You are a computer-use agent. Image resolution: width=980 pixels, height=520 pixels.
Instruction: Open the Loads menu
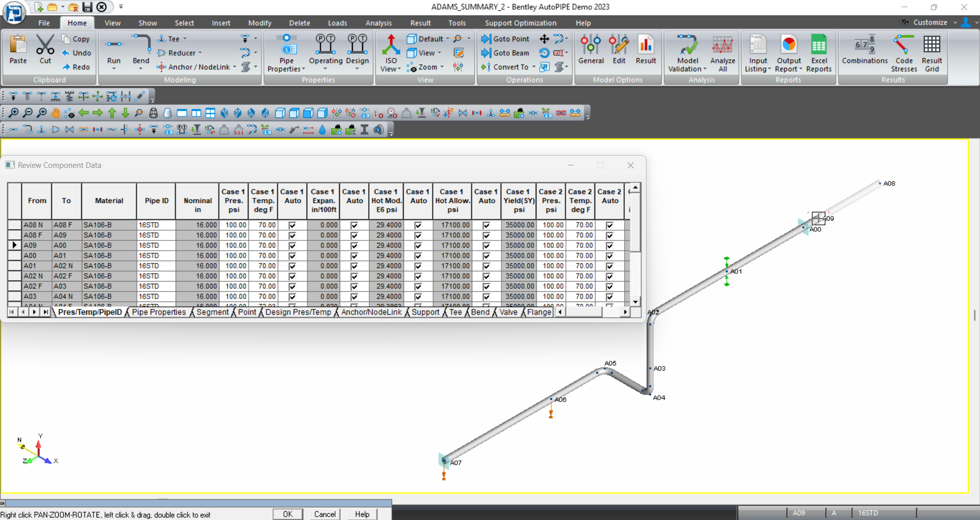(337, 23)
